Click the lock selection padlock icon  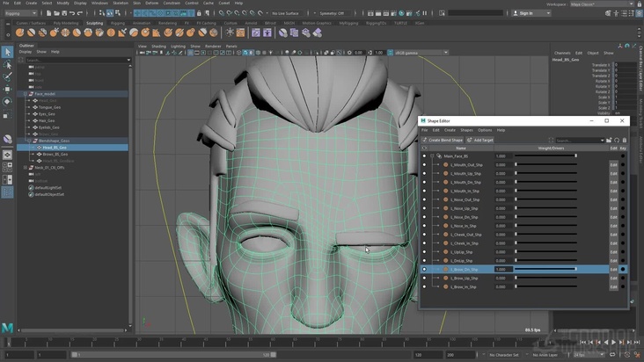pos(199,13)
